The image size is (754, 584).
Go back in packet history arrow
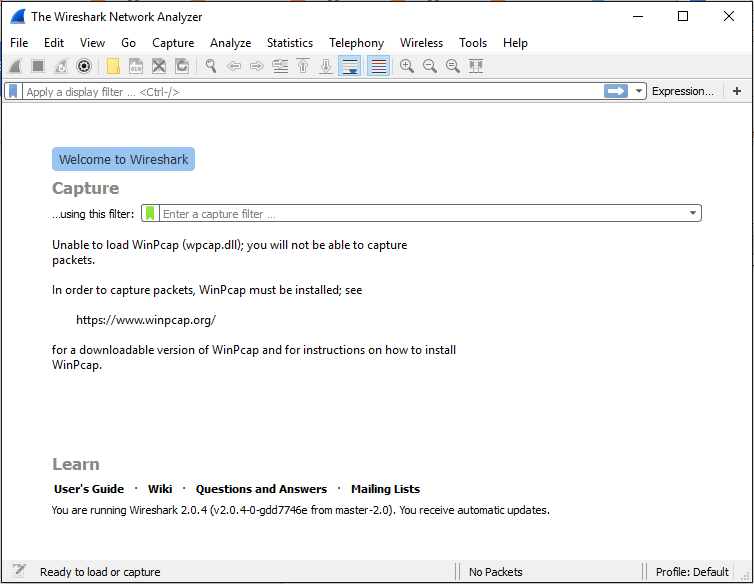click(x=234, y=66)
